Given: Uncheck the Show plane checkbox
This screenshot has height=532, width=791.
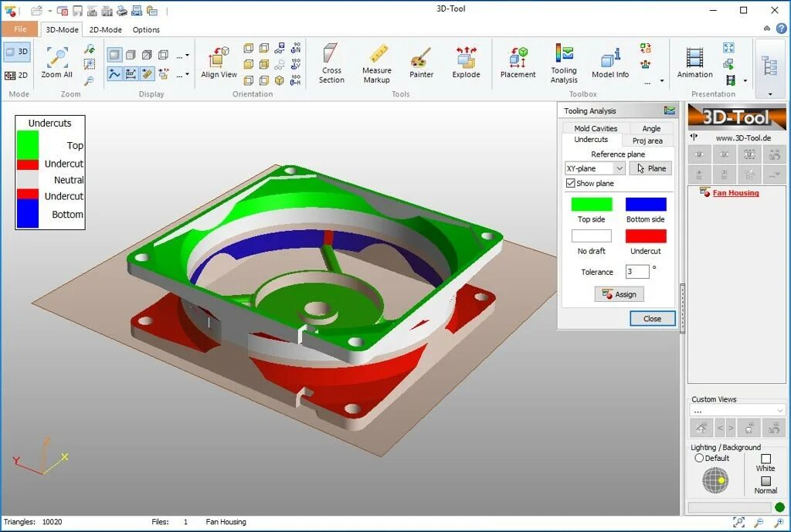Looking at the screenshot, I should click(x=569, y=183).
